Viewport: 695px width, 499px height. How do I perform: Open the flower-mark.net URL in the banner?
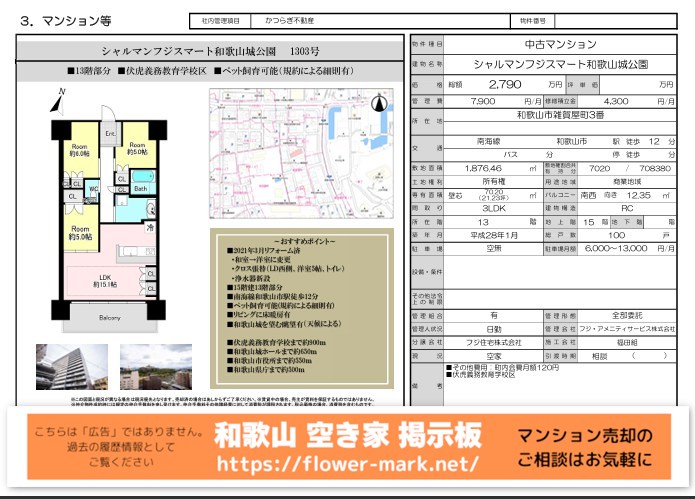point(348,465)
